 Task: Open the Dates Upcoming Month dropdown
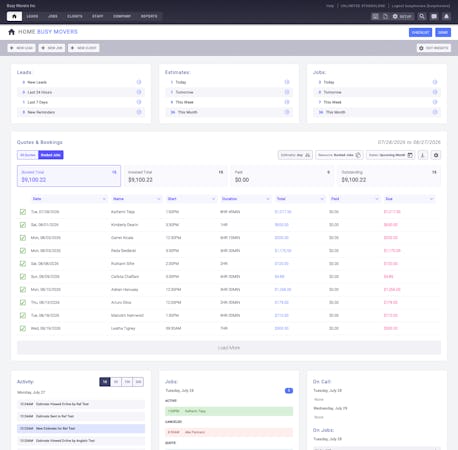pyautogui.click(x=391, y=155)
